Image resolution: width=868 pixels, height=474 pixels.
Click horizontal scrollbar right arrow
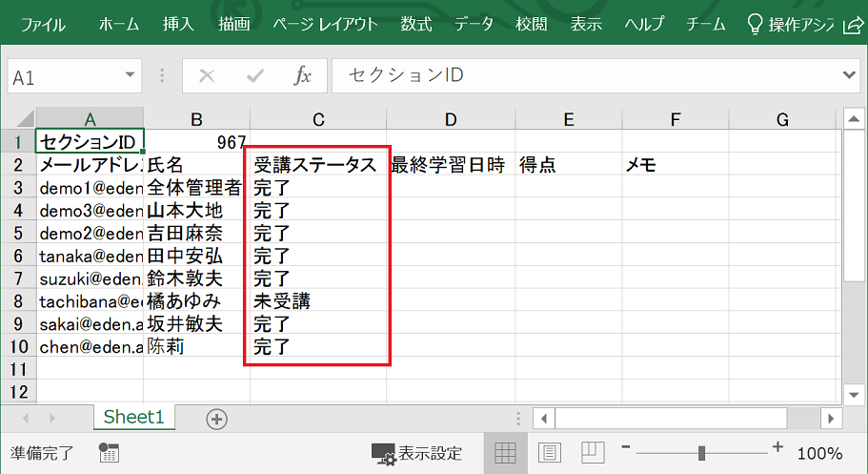[x=831, y=419]
